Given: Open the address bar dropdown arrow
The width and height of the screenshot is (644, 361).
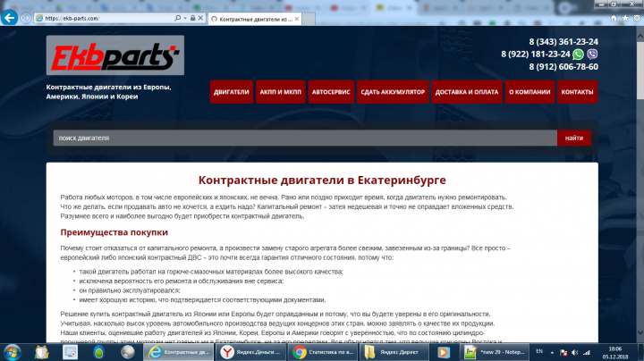Looking at the screenshot, I should [185, 18].
